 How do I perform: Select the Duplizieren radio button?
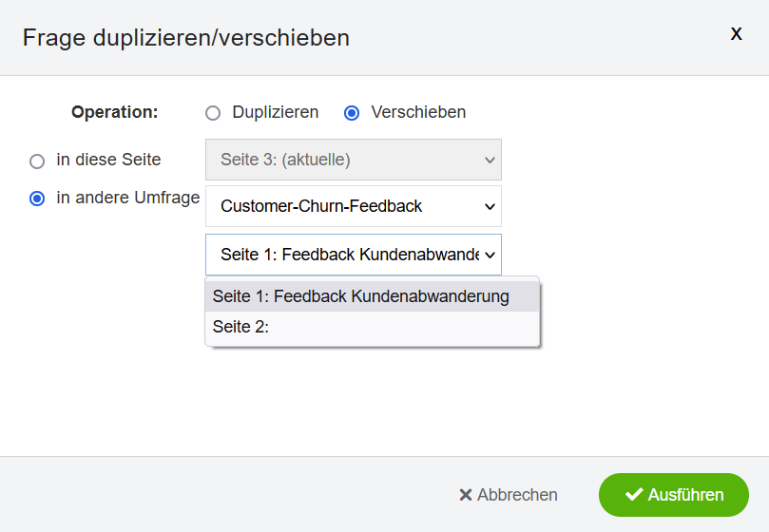tap(213, 113)
